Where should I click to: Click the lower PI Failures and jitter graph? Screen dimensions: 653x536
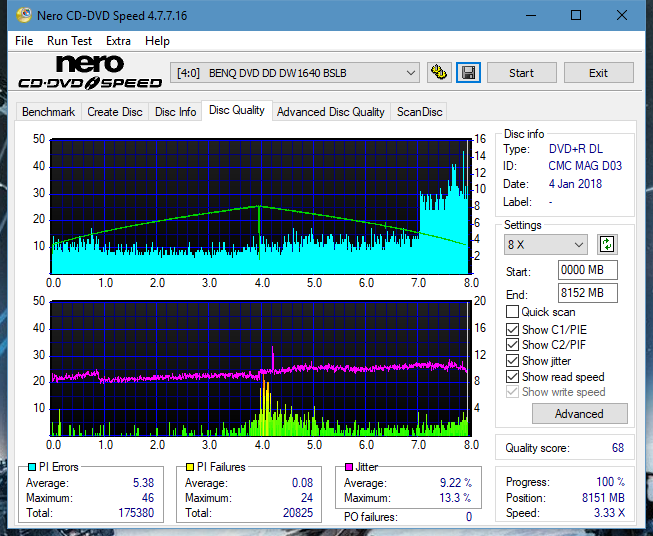pyautogui.click(x=260, y=369)
